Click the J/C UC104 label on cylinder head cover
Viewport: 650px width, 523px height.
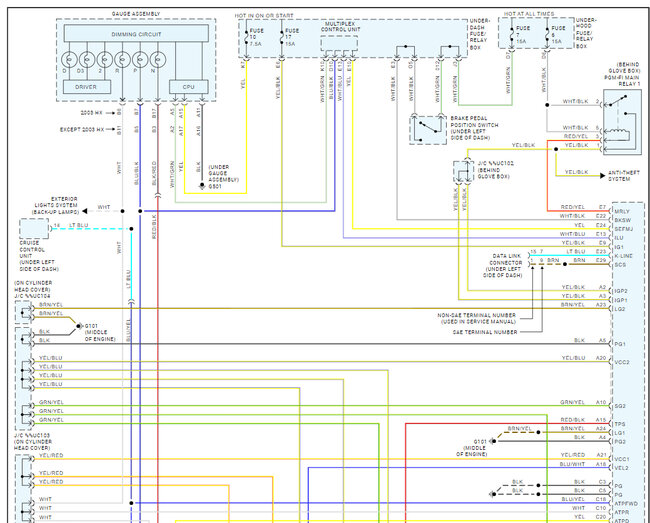[32, 289]
